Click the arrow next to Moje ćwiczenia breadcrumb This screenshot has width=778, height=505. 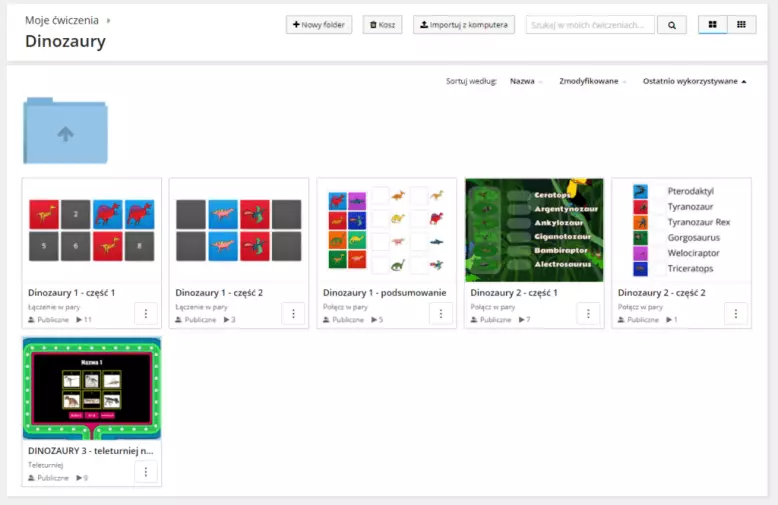tap(109, 21)
